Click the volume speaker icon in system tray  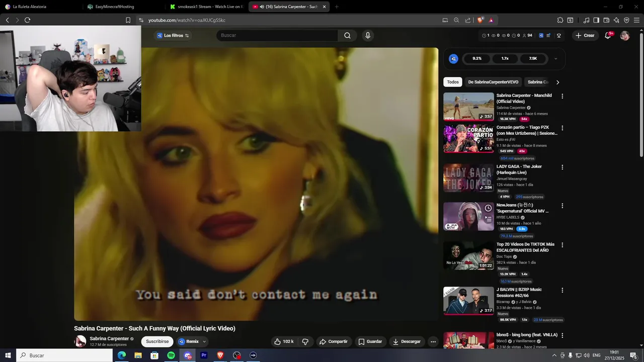[x=587, y=355]
